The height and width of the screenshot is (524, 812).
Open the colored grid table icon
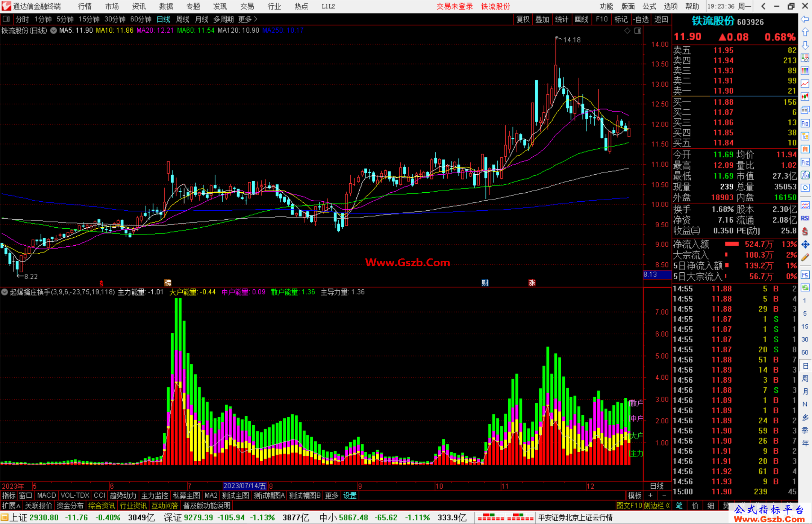pos(805,71)
